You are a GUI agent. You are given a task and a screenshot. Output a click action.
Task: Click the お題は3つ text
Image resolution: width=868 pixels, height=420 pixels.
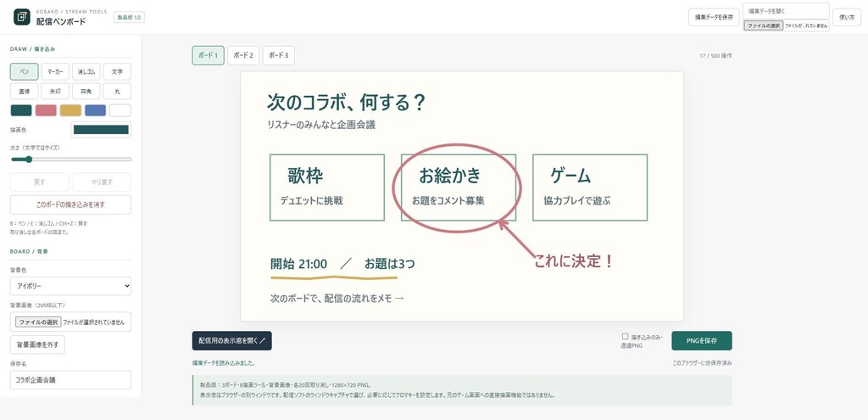(389, 264)
